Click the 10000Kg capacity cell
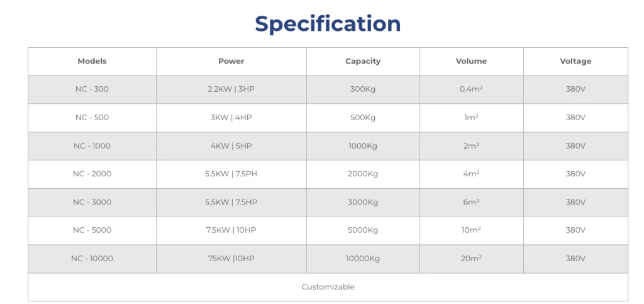644x304 pixels. click(363, 259)
